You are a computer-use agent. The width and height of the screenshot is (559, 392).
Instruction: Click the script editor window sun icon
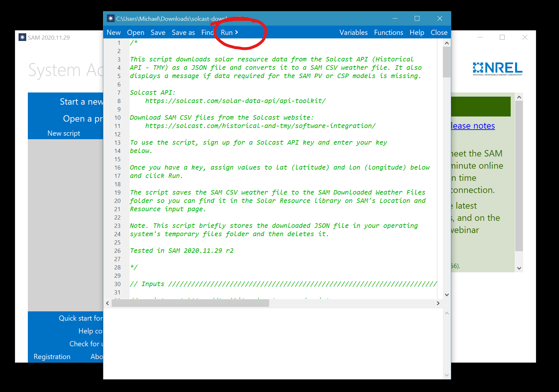111,19
